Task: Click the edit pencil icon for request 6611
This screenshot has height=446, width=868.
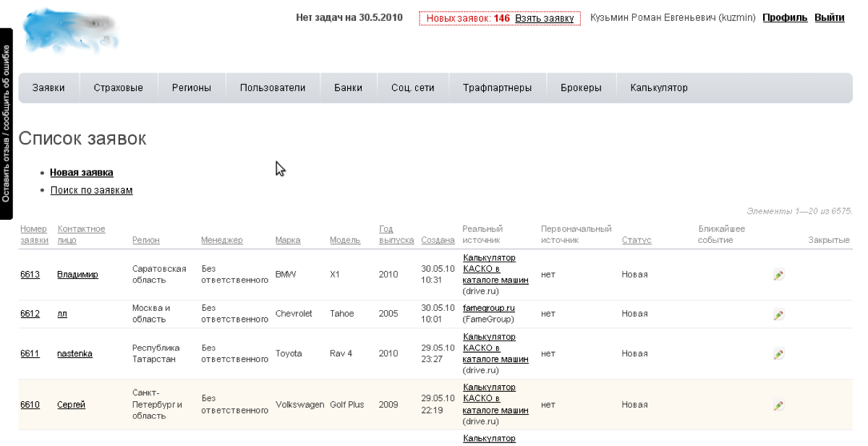Action: [778, 354]
